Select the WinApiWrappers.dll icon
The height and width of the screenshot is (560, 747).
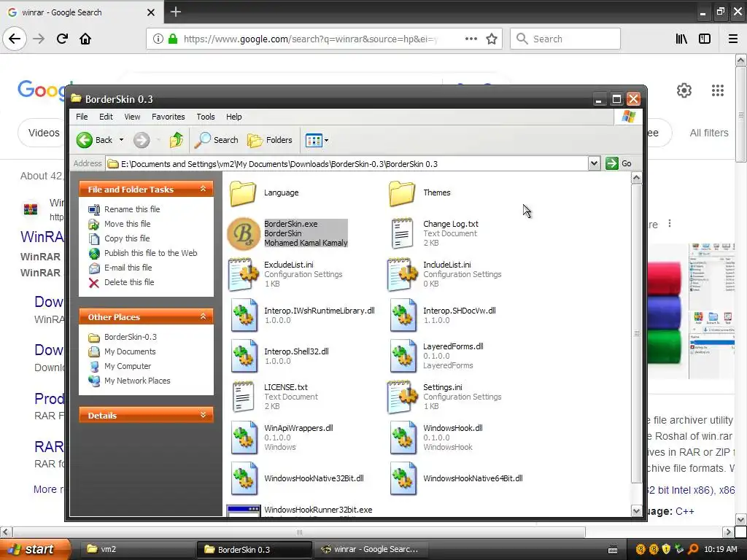(x=244, y=437)
